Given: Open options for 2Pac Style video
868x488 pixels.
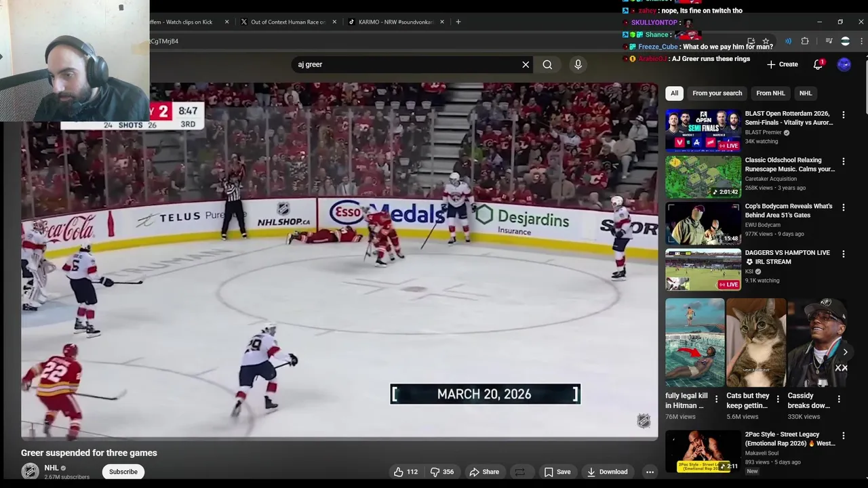Looking at the screenshot, I should 844,436.
